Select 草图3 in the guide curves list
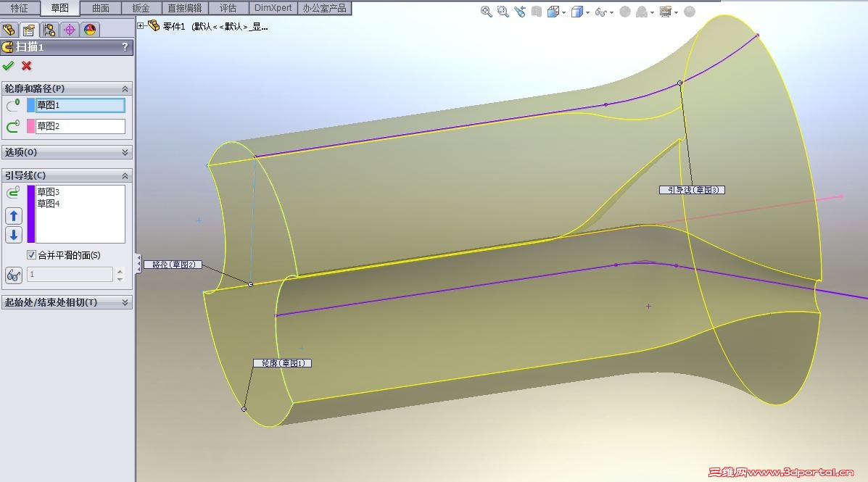The image size is (868, 482). tap(48, 192)
